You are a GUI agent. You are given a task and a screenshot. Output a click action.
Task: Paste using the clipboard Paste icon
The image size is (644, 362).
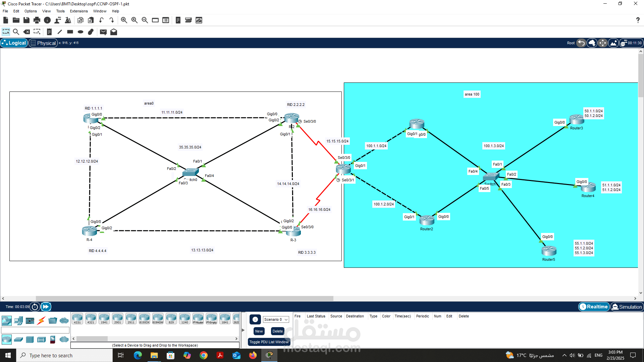(91, 20)
